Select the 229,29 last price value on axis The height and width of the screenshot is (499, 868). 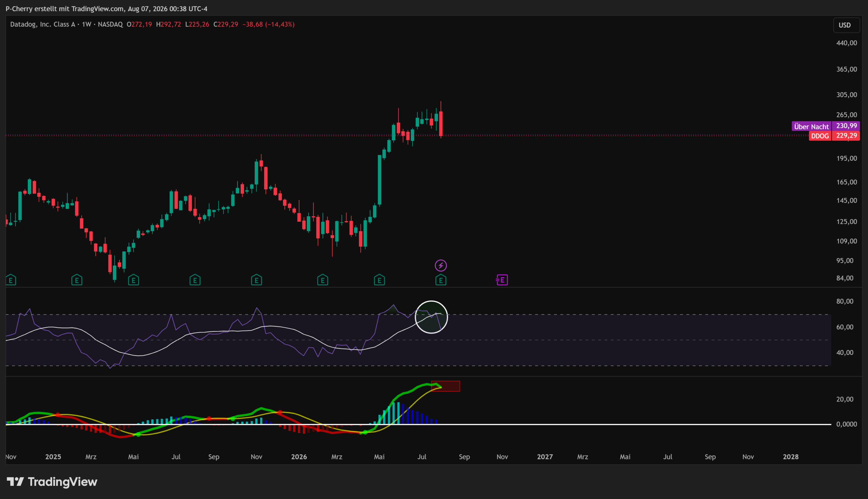pyautogui.click(x=846, y=136)
